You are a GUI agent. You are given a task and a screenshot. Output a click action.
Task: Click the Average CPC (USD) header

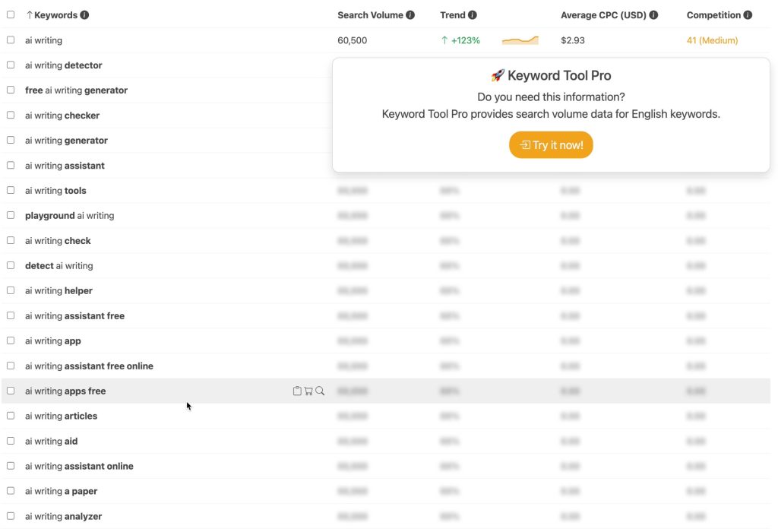point(604,15)
